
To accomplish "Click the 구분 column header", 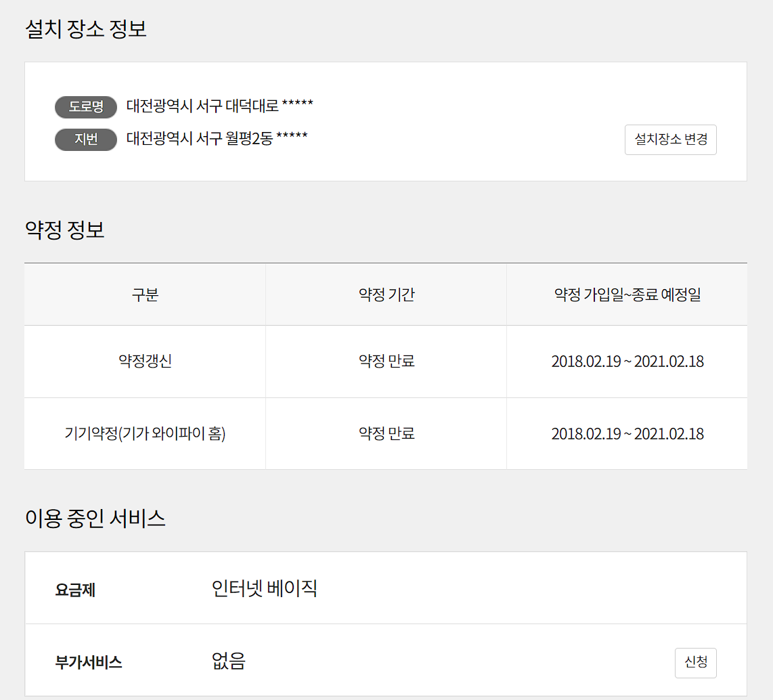I will click(145, 294).
